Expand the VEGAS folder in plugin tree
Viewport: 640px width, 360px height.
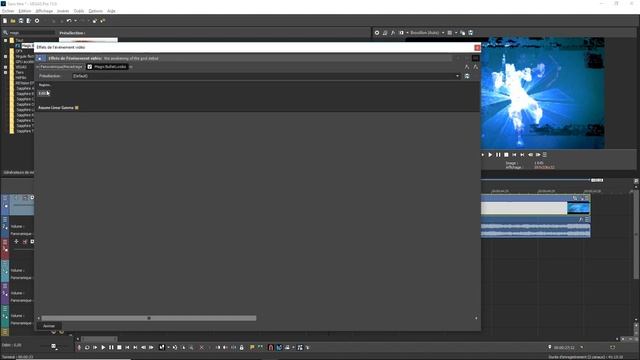tap(5, 67)
